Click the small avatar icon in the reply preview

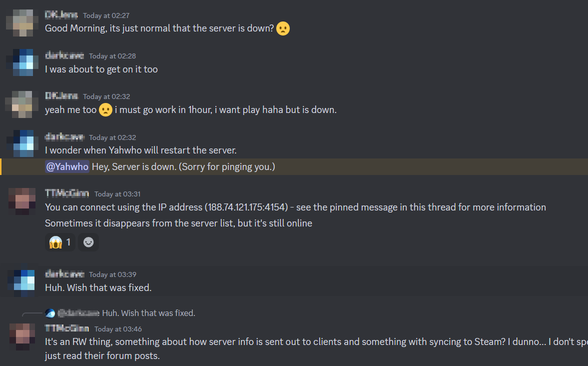(x=50, y=313)
